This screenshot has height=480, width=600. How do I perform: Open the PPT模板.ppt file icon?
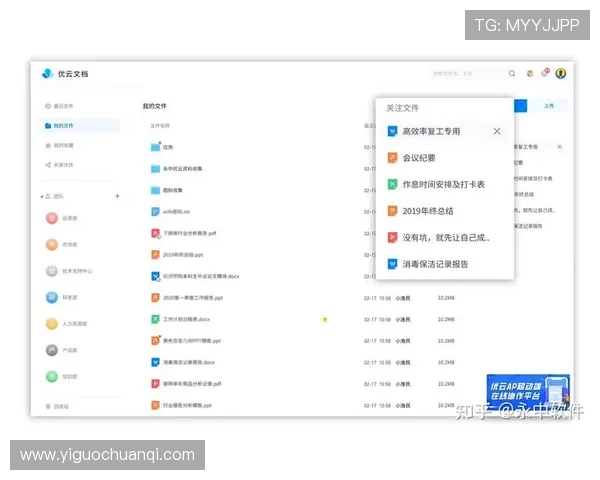tap(155, 341)
